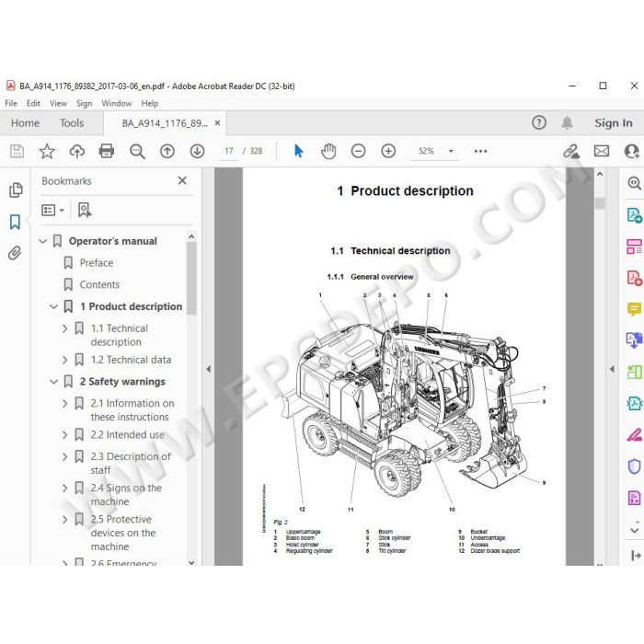Show page thumbnails panel

(16, 190)
